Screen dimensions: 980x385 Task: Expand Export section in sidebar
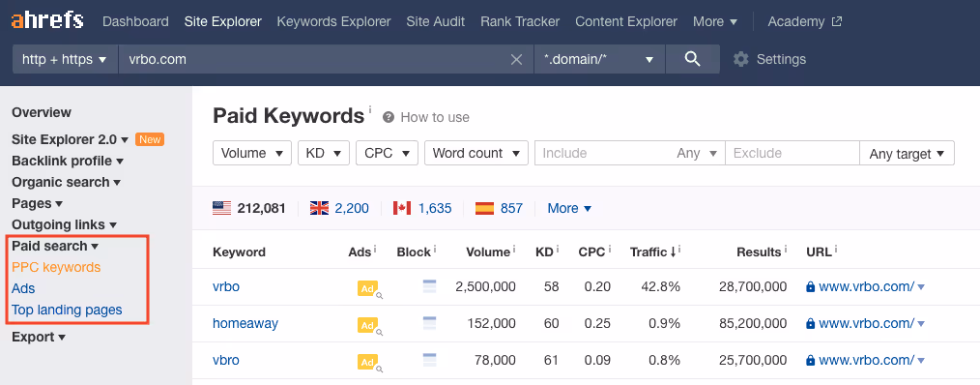39,338
